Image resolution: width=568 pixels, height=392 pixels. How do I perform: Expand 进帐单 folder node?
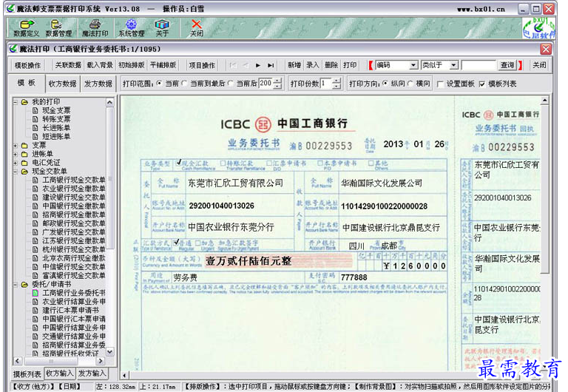tap(16, 154)
